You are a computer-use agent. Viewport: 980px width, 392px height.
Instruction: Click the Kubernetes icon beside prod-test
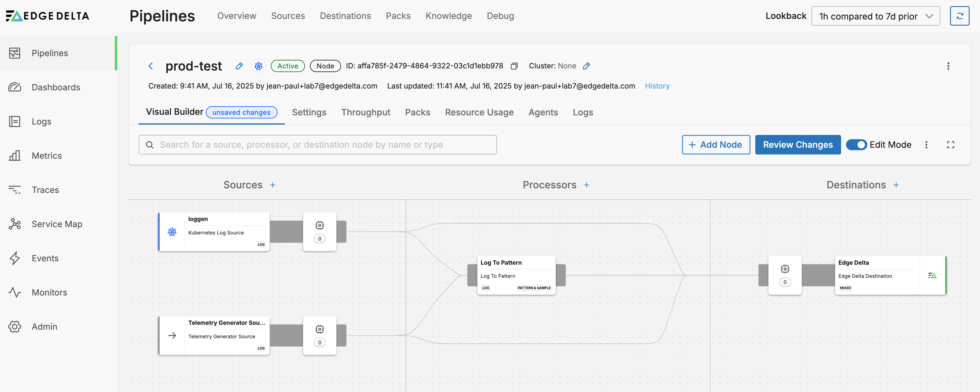tap(259, 66)
